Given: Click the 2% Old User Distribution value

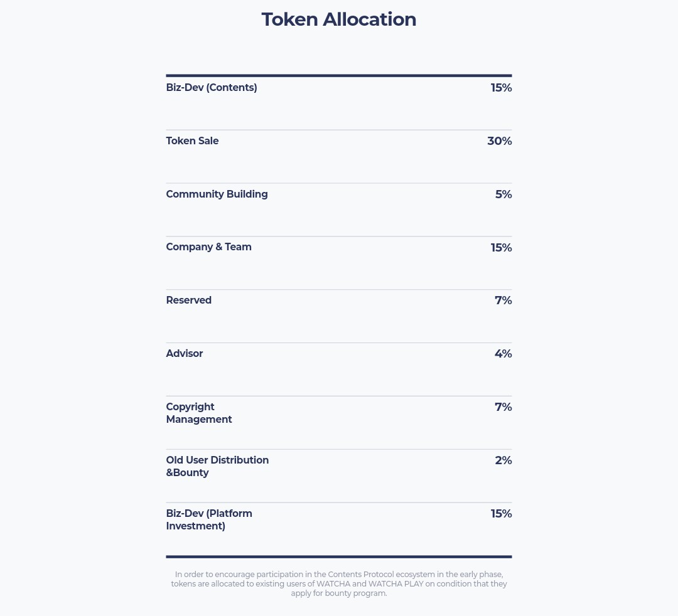Looking at the screenshot, I should point(503,460).
